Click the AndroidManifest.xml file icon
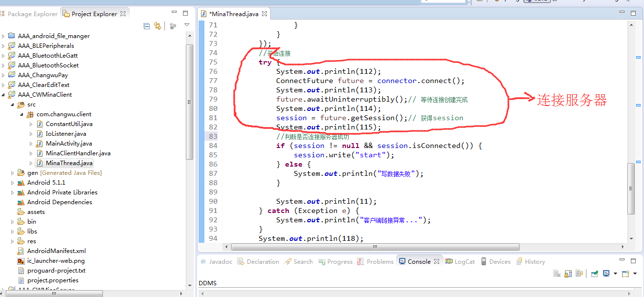Screen dimensions: 644x297 [21, 251]
